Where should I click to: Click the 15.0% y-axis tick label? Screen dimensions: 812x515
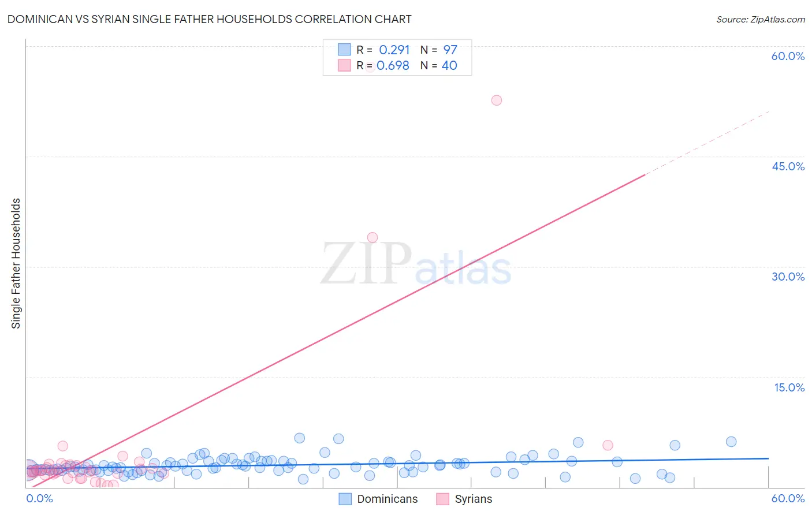789,387
